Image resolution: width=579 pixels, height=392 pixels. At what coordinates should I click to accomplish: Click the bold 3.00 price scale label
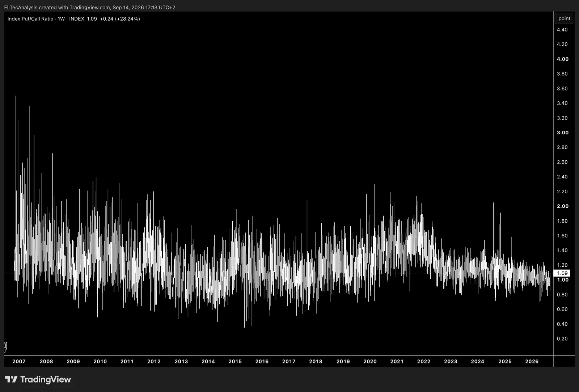pyautogui.click(x=563, y=132)
